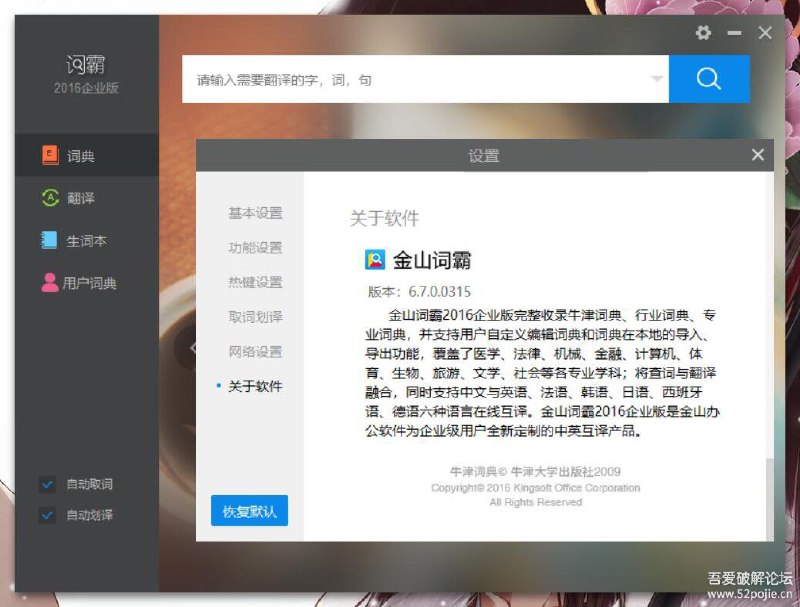
Task: Click the 金山词霸 logo icon
Action: pyautogui.click(x=375, y=260)
